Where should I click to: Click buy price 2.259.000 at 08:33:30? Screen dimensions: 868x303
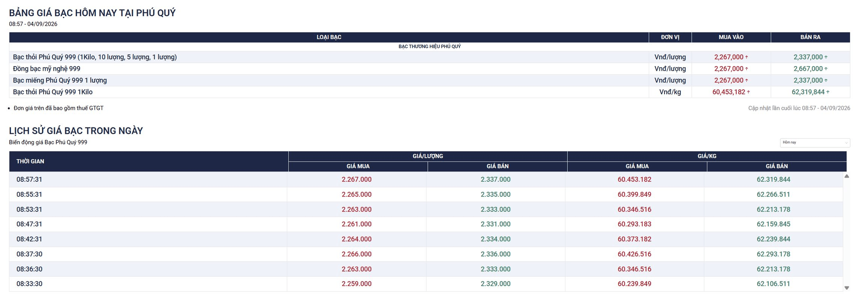click(356, 284)
